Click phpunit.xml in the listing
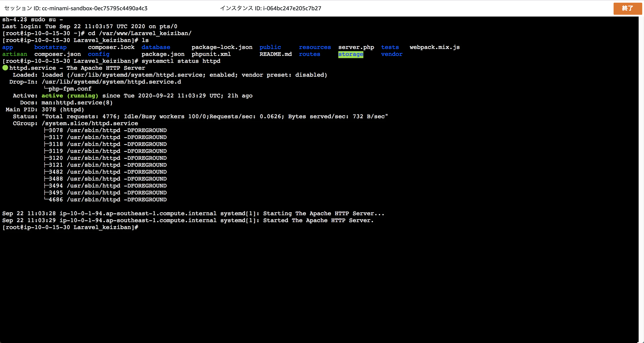Image resolution: width=644 pixels, height=343 pixels. pos(211,54)
